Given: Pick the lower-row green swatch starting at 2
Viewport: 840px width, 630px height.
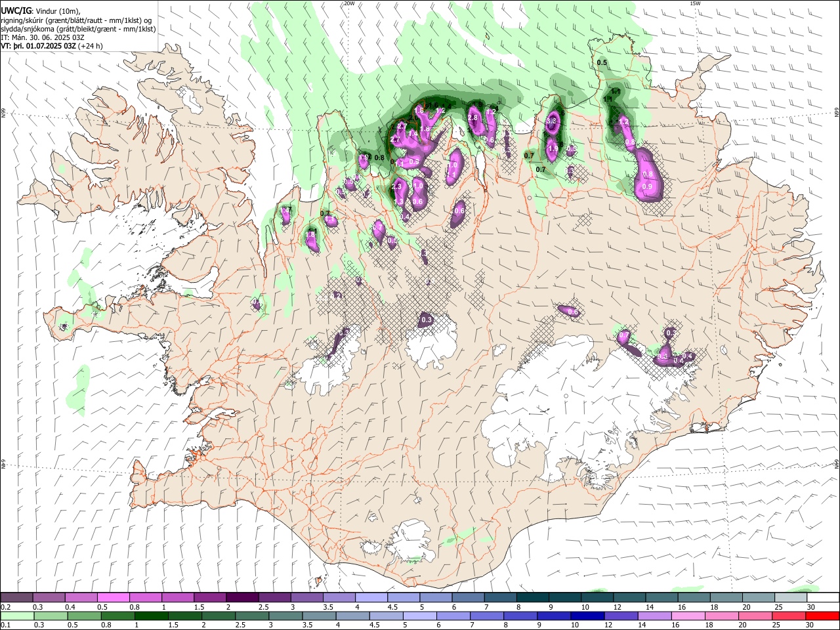Looking at the screenshot, I should pyautogui.click(x=219, y=616).
